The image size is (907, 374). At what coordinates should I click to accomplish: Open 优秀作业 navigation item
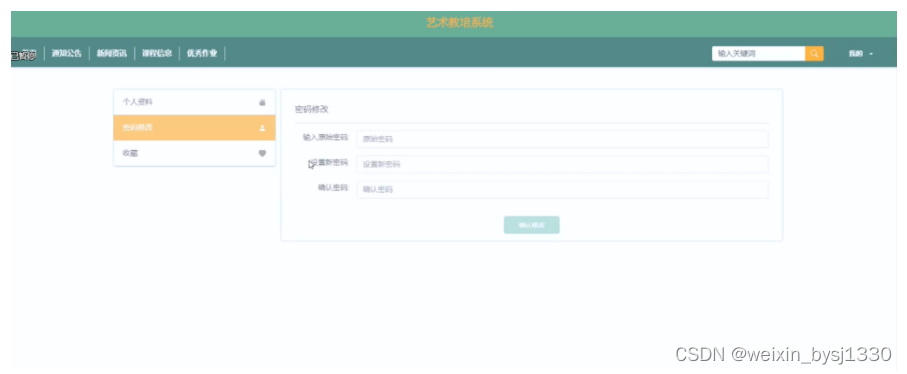[x=202, y=54]
